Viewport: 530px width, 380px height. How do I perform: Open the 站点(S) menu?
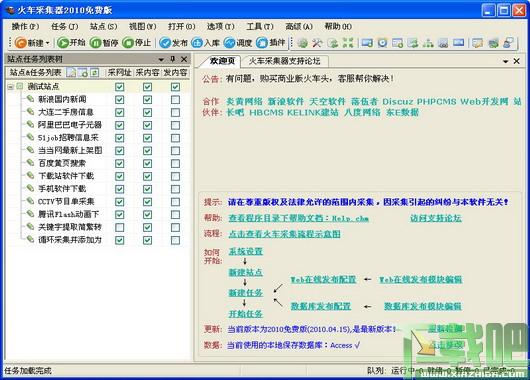coord(104,26)
